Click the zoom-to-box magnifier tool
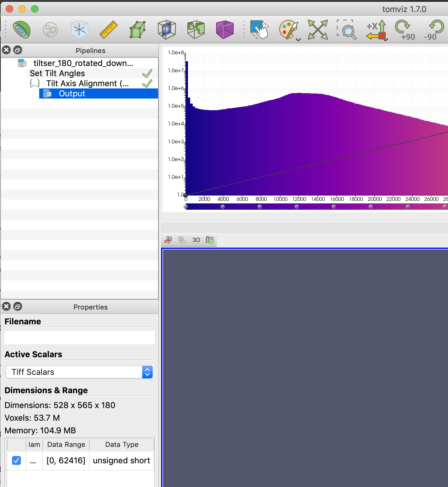Screen dimensions: 448x487 (x=347, y=29)
